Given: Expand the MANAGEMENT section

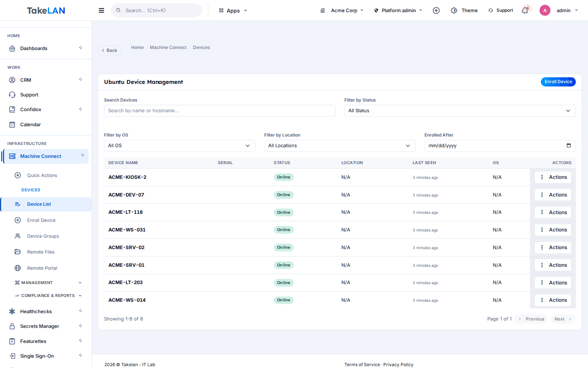Looking at the screenshot, I should [x=48, y=283].
